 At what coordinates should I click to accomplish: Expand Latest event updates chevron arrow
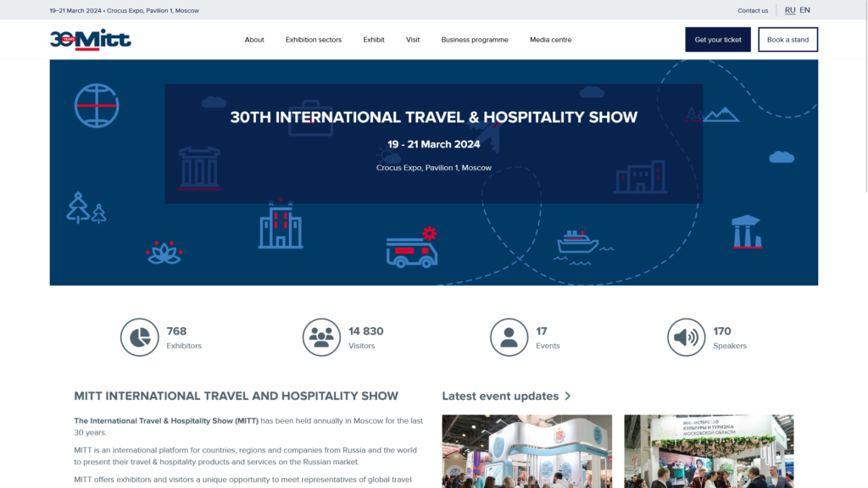click(x=567, y=396)
